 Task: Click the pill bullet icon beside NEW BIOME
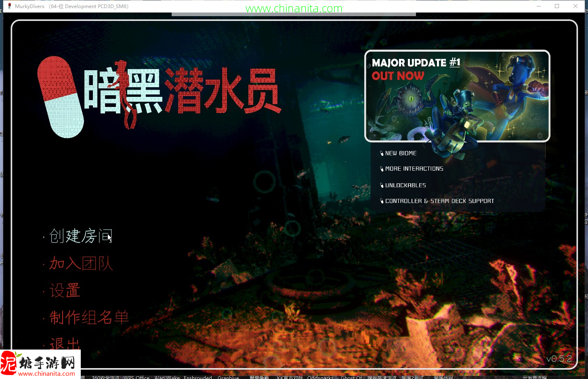point(382,153)
